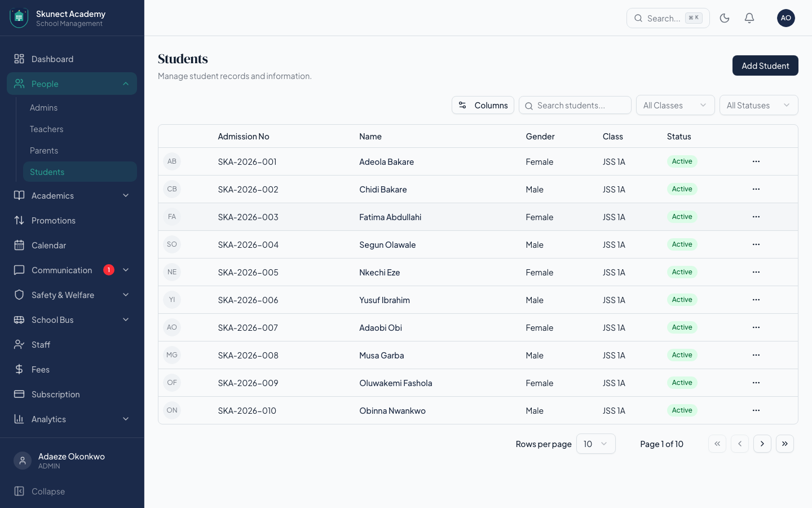
Task: Click the Page 1 of 10 indicator
Action: pyautogui.click(x=661, y=444)
